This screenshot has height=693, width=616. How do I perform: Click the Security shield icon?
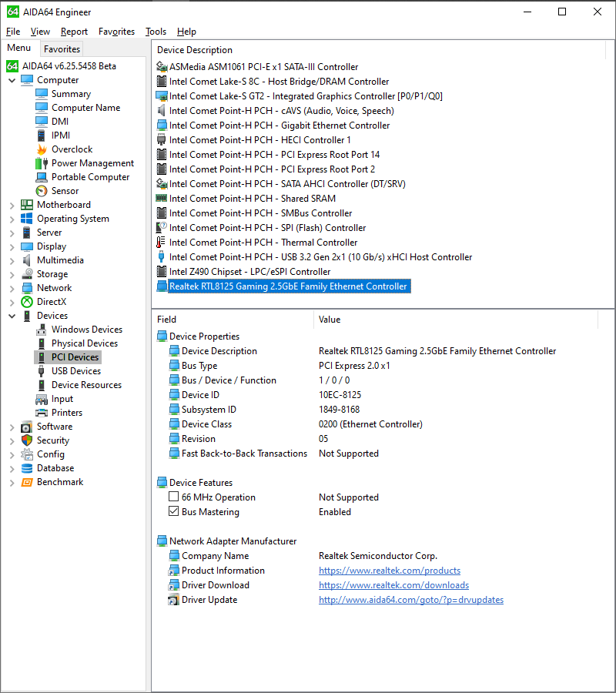[27, 440]
